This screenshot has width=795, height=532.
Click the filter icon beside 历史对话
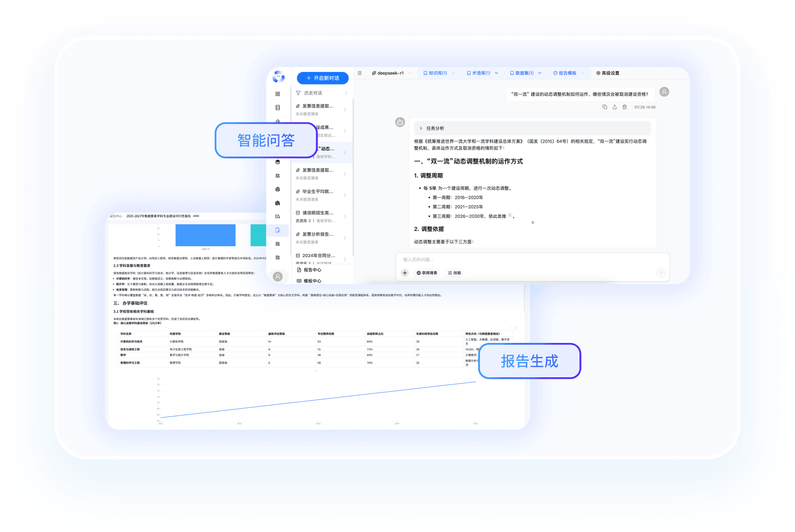(x=298, y=93)
